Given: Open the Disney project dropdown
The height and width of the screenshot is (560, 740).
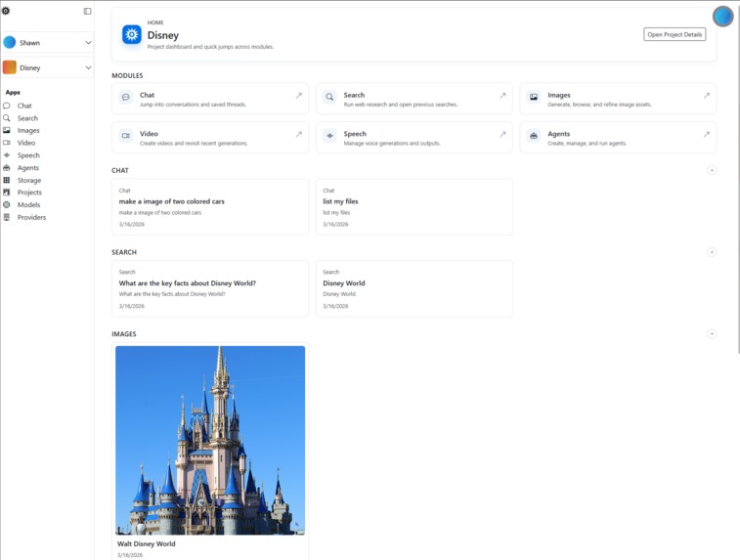Looking at the screenshot, I should click(x=48, y=67).
